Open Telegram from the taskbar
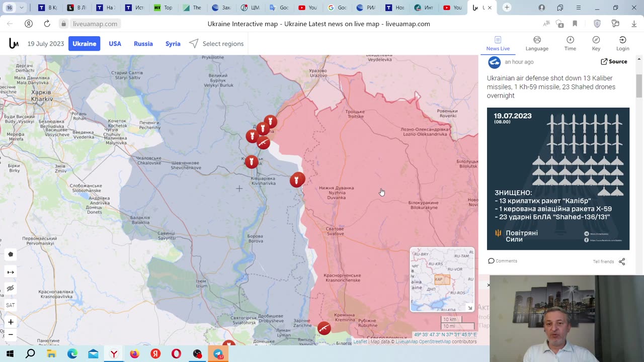Image resolution: width=644 pixels, height=362 pixels. pyautogui.click(x=218, y=354)
